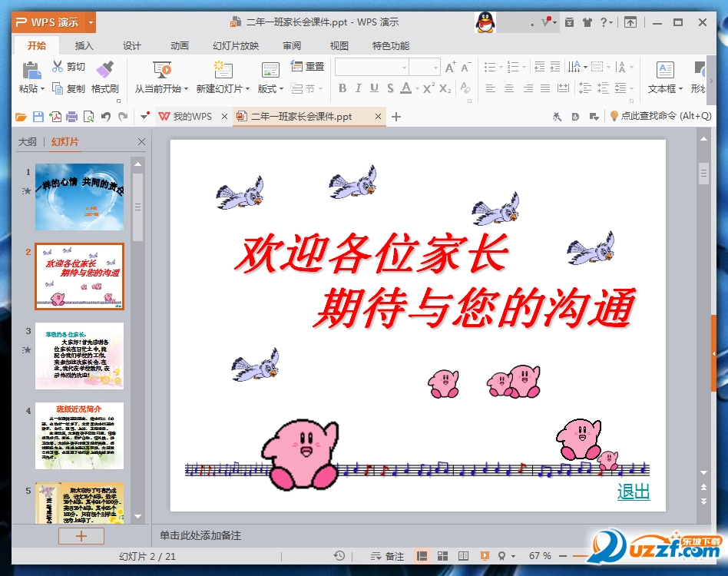
Task: Click the Paste clipboard icon
Action: click(x=31, y=71)
